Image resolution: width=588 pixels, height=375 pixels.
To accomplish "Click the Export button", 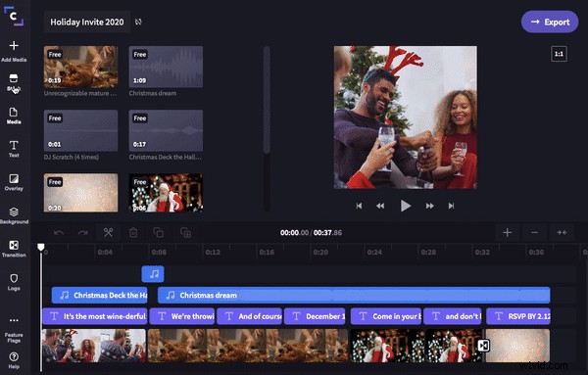I will click(550, 22).
